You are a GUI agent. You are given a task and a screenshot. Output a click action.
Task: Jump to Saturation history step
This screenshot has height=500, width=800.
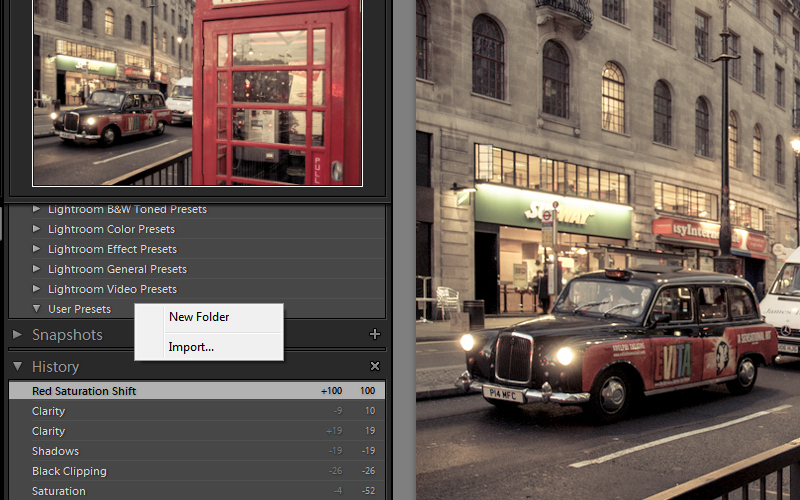tap(59, 491)
